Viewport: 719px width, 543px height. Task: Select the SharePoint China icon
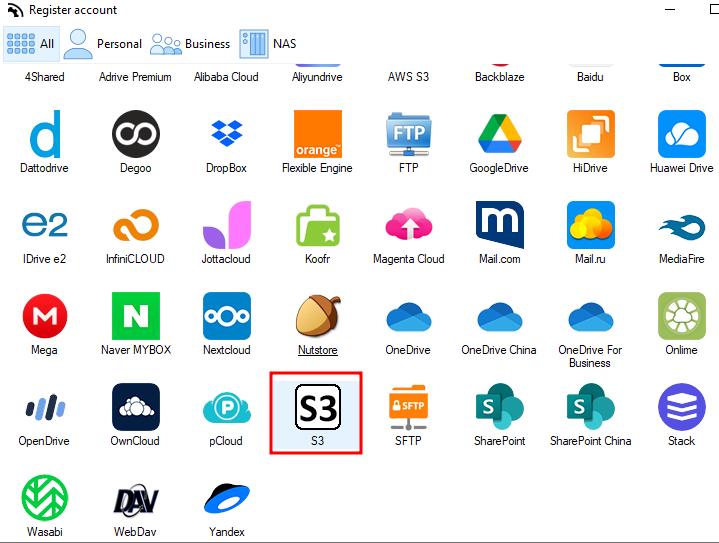(x=591, y=407)
